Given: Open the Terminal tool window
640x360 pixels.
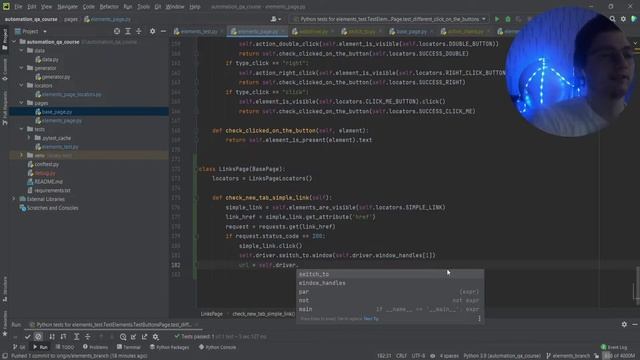Looking at the screenshot, I should (129, 347).
